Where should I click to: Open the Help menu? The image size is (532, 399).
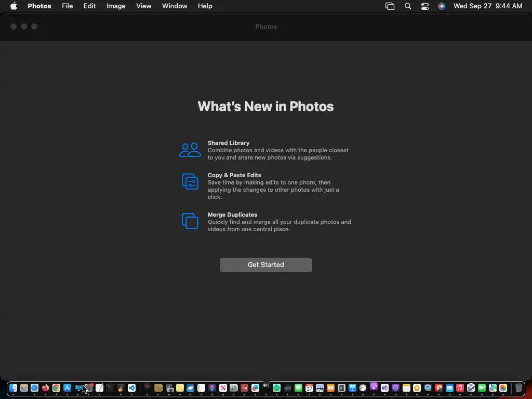pyautogui.click(x=205, y=6)
